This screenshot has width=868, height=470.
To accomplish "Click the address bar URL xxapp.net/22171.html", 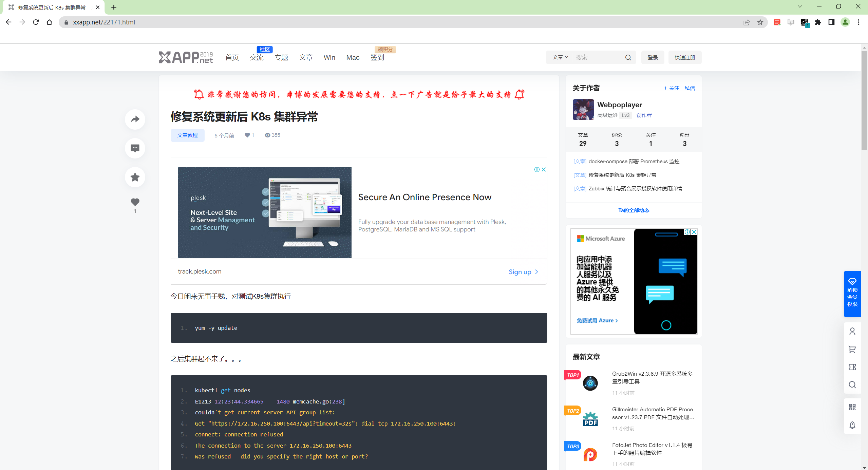I will 104,22.
